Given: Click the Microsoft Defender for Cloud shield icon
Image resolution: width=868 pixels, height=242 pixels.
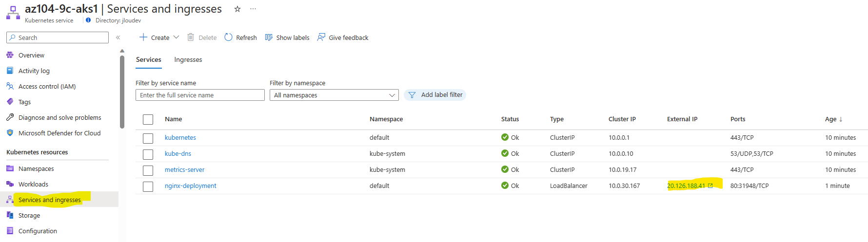Looking at the screenshot, I should [10, 133].
